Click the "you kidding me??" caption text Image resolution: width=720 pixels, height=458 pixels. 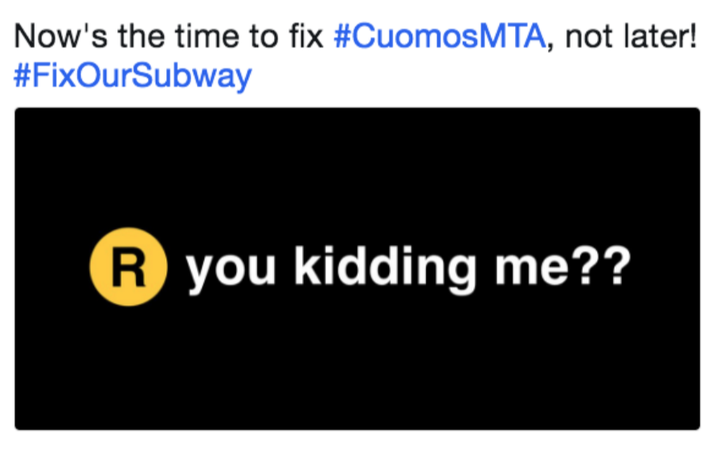click(x=408, y=269)
